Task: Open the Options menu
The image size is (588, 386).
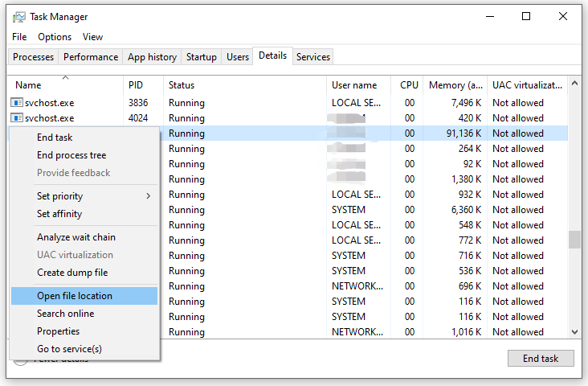Action: pos(55,37)
